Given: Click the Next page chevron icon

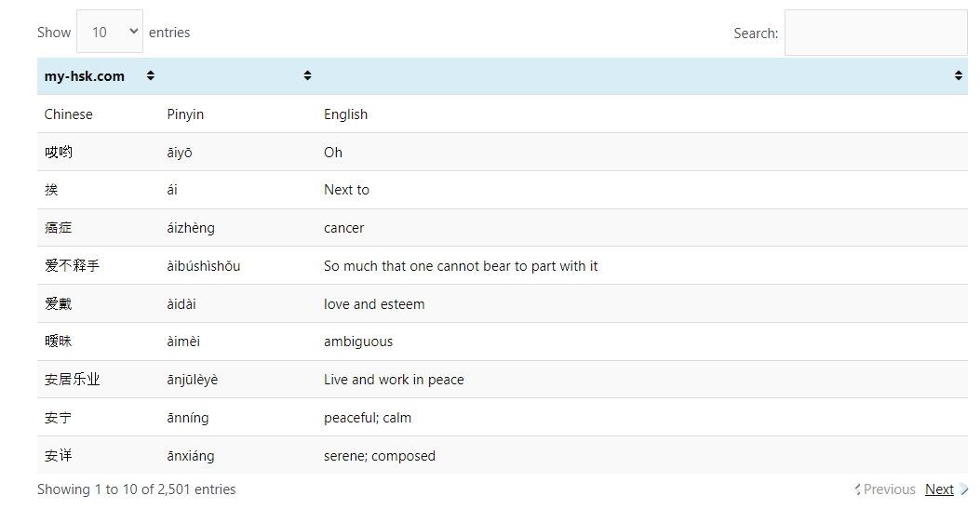Looking at the screenshot, I should pos(963,489).
